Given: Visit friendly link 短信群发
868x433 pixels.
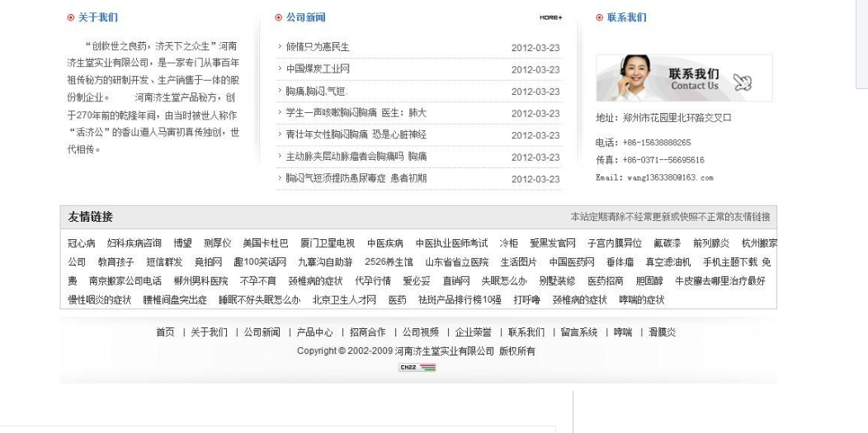Looking at the screenshot, I should click(x=164, y=262).
